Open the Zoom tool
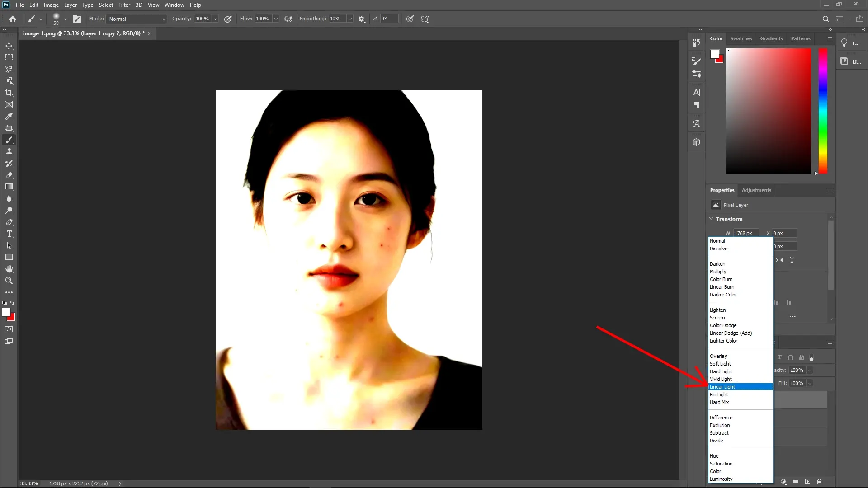 point(9,281)
